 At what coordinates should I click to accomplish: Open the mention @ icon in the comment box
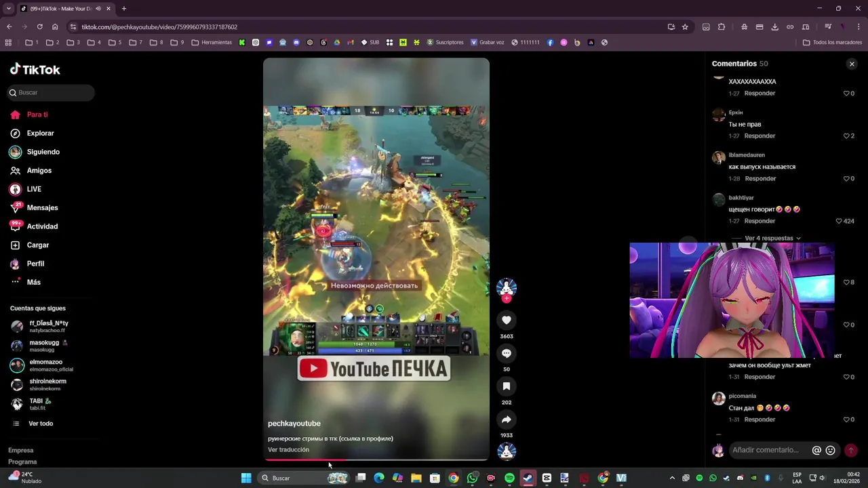point(816,450)
